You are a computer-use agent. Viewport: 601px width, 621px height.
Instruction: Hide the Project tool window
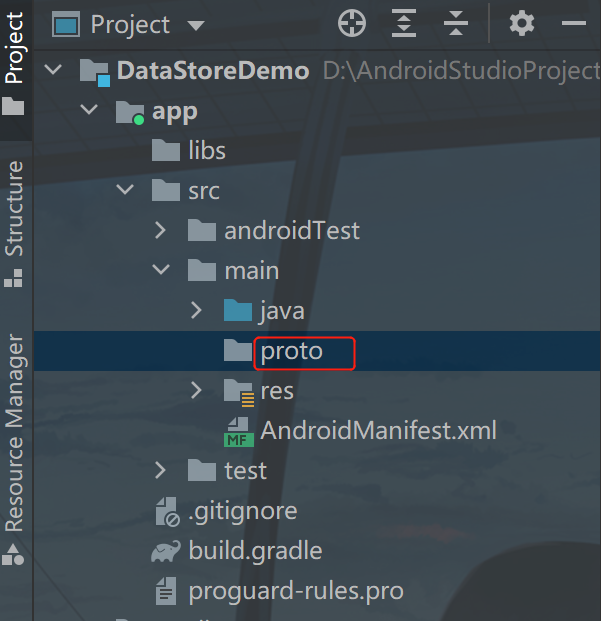(x=573, y=23)
